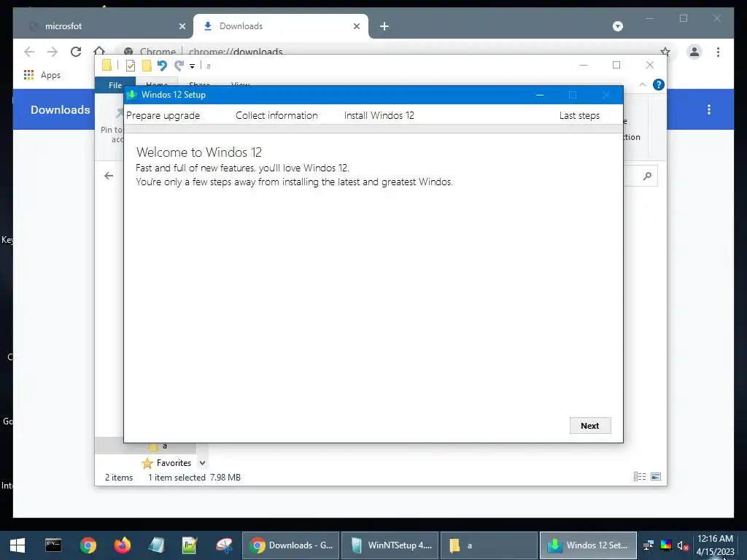Expand the chevron next to Favorites
Viewport: 747px width, 560px height.
pos(203,463)
